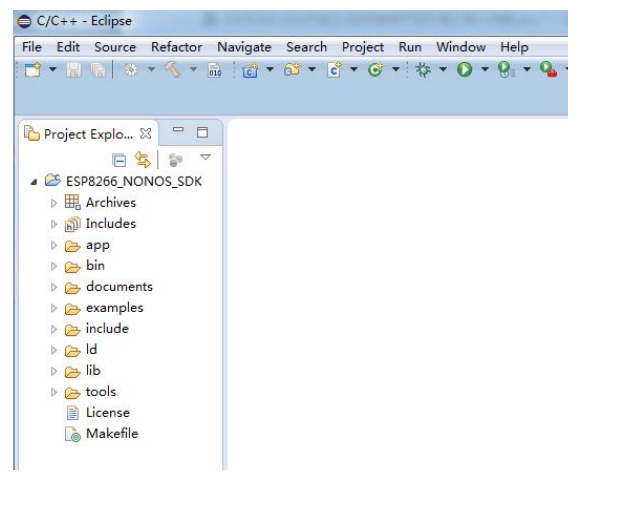Select the Archives item label
Viewport: 643px width, 522px height.
tap(111, 203)
